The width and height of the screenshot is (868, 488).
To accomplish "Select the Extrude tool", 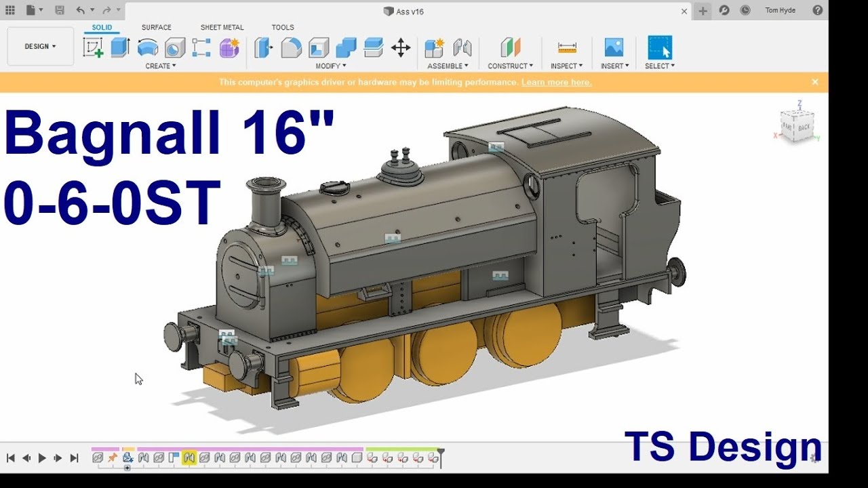I will coord(120,47).
